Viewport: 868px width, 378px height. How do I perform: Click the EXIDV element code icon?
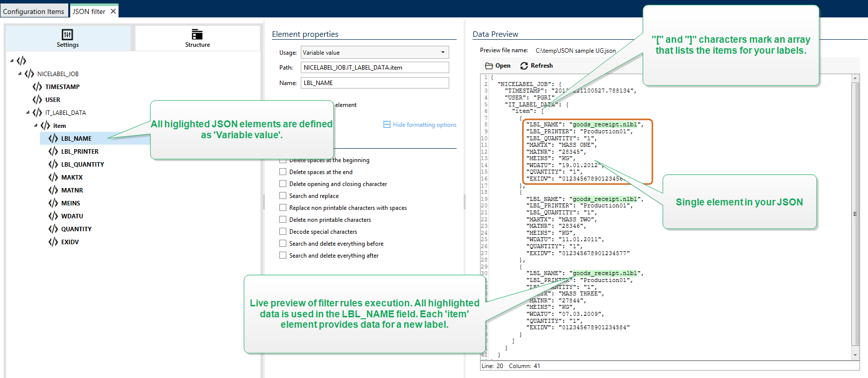coord(53,242)
